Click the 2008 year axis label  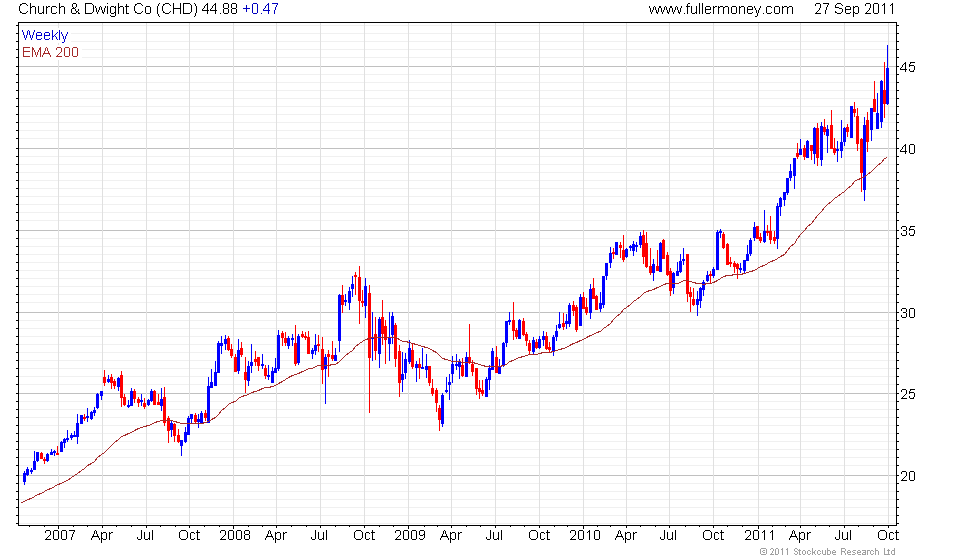click(x=234, y=536)
